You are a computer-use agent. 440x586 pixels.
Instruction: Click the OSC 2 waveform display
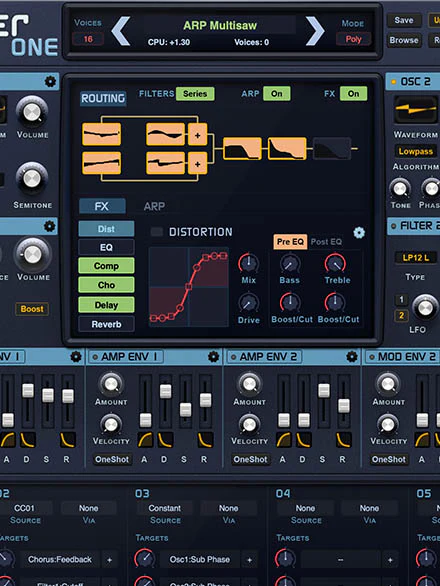[x=416, y=110]
